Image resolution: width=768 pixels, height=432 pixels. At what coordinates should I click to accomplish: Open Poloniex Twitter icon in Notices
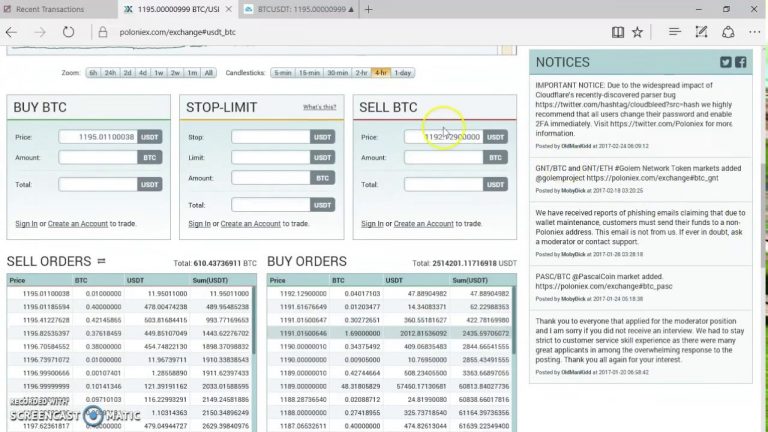[726, 62]
